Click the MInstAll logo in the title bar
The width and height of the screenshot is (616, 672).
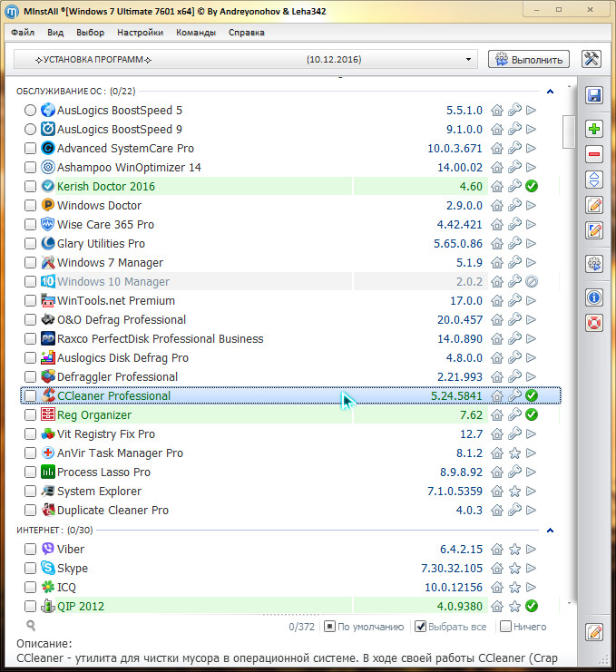point(12,12)
